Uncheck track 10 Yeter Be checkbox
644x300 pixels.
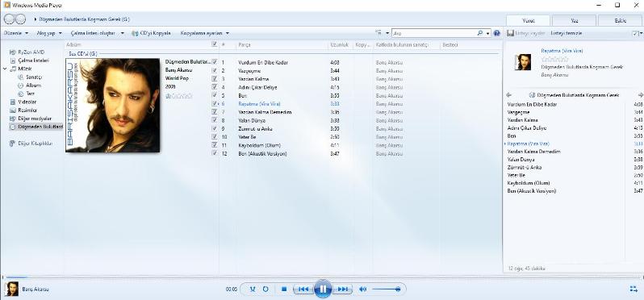pos(214,136)
